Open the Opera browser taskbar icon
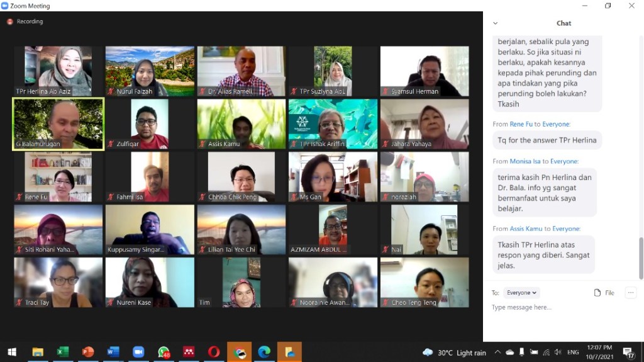The width and height of the screenshot is (644, 362). pos(214,352)
